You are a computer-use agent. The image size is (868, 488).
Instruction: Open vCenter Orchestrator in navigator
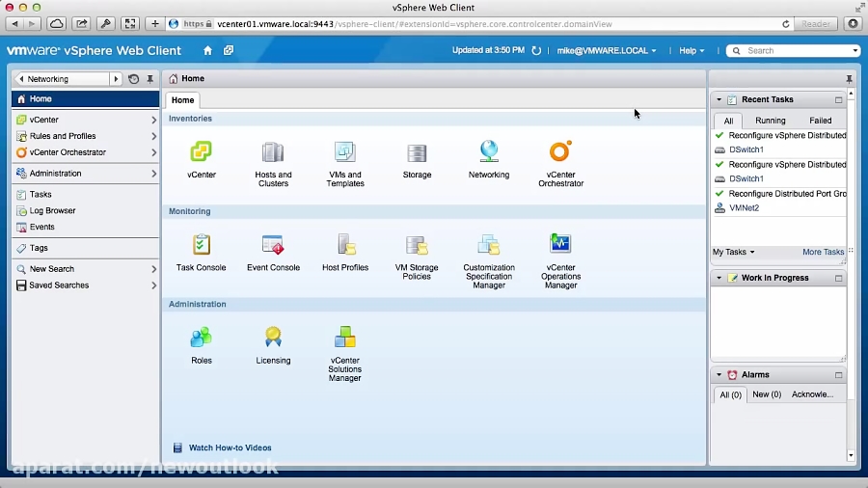coord(85,152)
